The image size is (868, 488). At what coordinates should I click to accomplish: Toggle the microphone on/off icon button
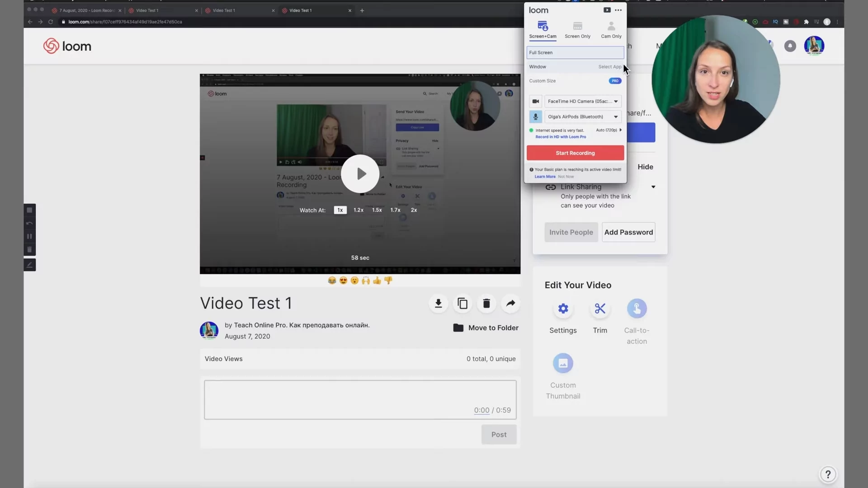(535, 117)
